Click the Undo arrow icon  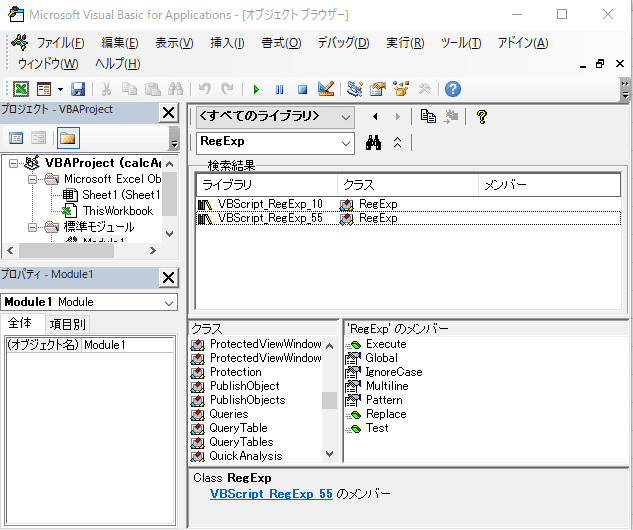point(205,89)
